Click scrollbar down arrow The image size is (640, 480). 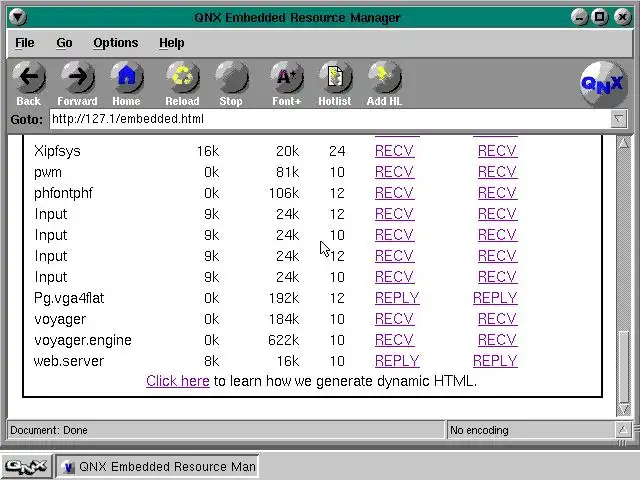(x=624, y=409)
